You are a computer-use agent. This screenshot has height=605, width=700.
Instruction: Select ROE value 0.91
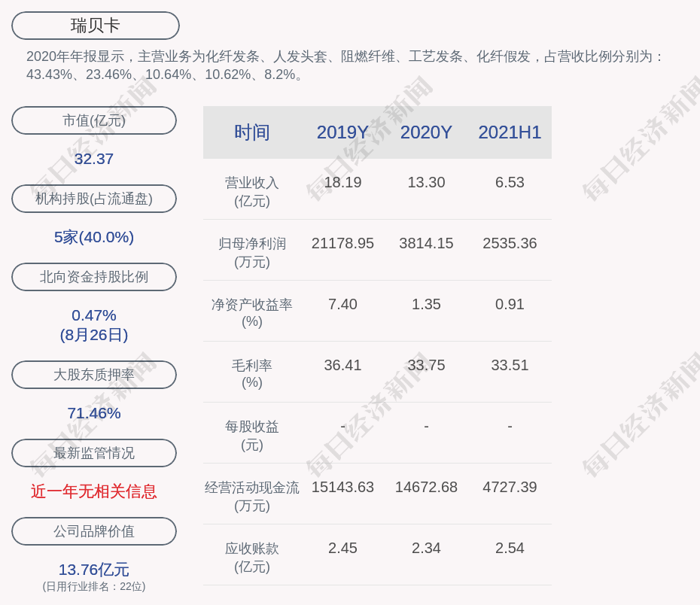coord(510,304)
